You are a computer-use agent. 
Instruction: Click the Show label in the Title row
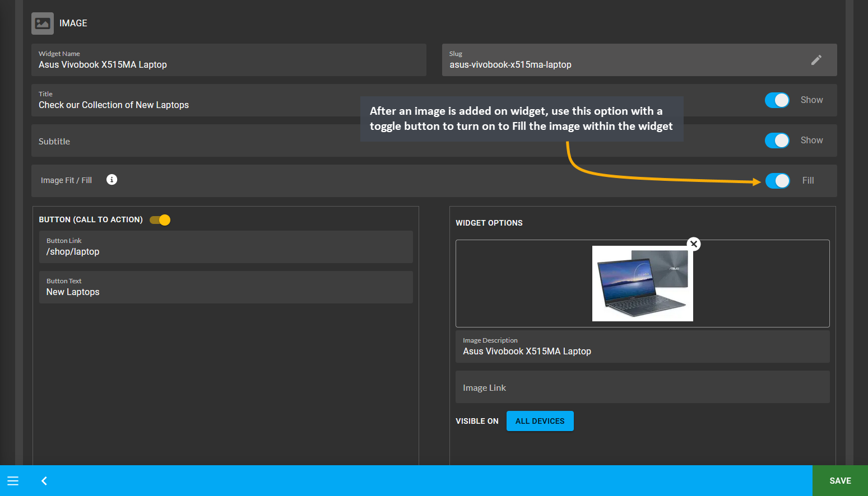tap(811, 100)
